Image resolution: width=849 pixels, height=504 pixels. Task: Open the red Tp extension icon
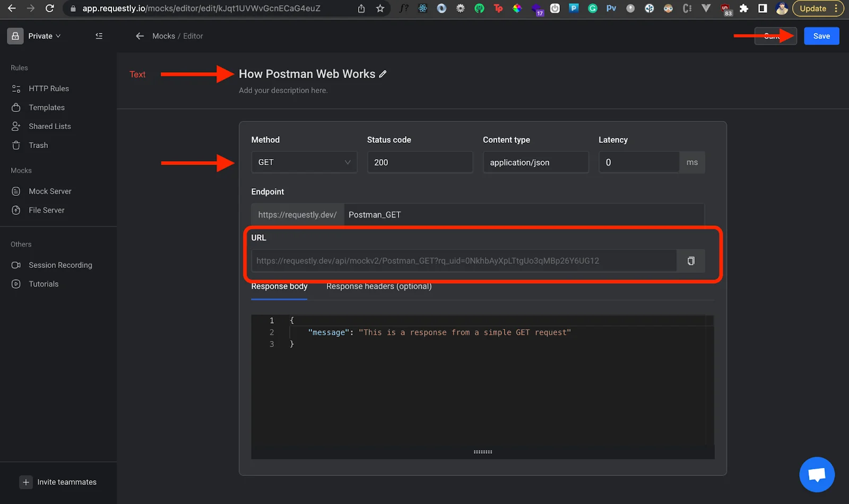pos(498,8)
